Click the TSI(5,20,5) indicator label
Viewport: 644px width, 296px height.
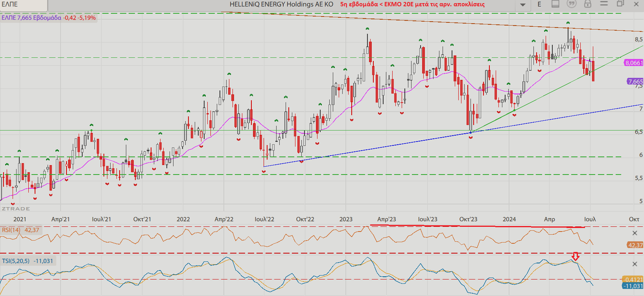pos(16,261)
